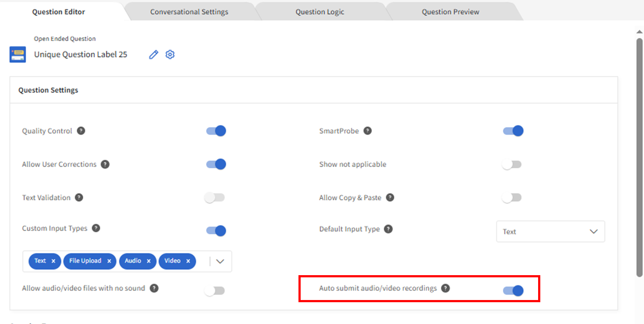Click help icon next to Default Input Type
Viewport: 644px width, 324px height.
pyautogui.click(x=388, y=229)
